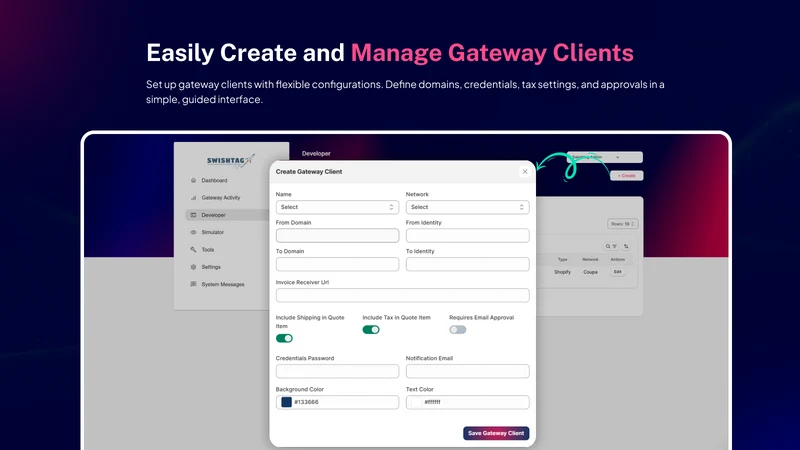The width and height of the screenshot is (800, 450).
Task: Click the Shopify cell in the table
Action: (562, 272)
